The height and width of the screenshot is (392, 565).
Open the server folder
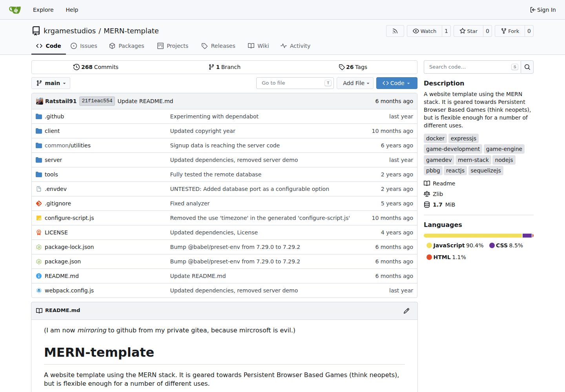[53, 160]
